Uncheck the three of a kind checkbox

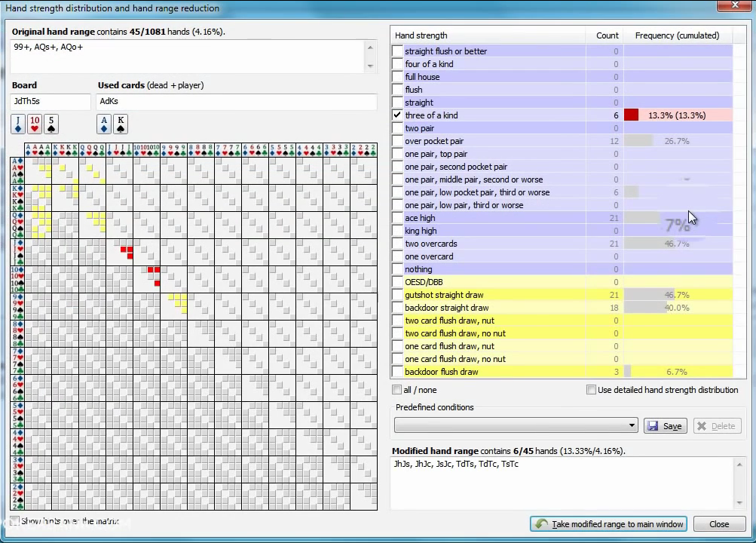tap(397, 115)
